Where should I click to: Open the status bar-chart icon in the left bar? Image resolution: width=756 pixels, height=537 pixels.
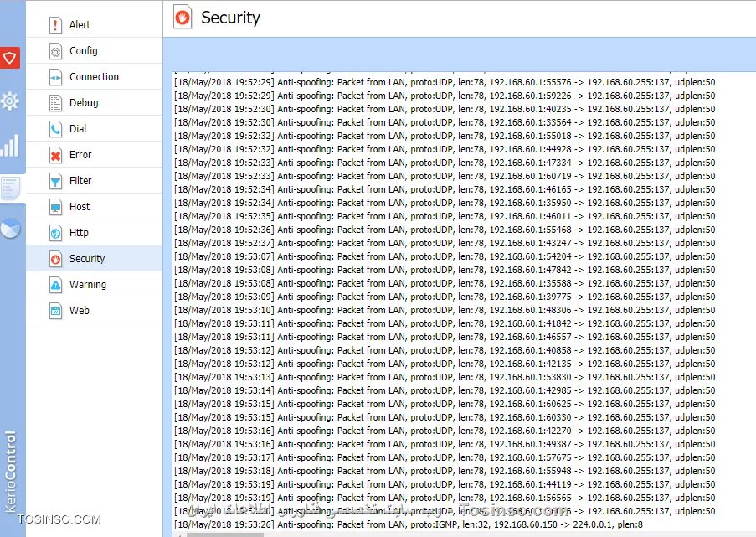pyautogui.click(x=10, y=146)
